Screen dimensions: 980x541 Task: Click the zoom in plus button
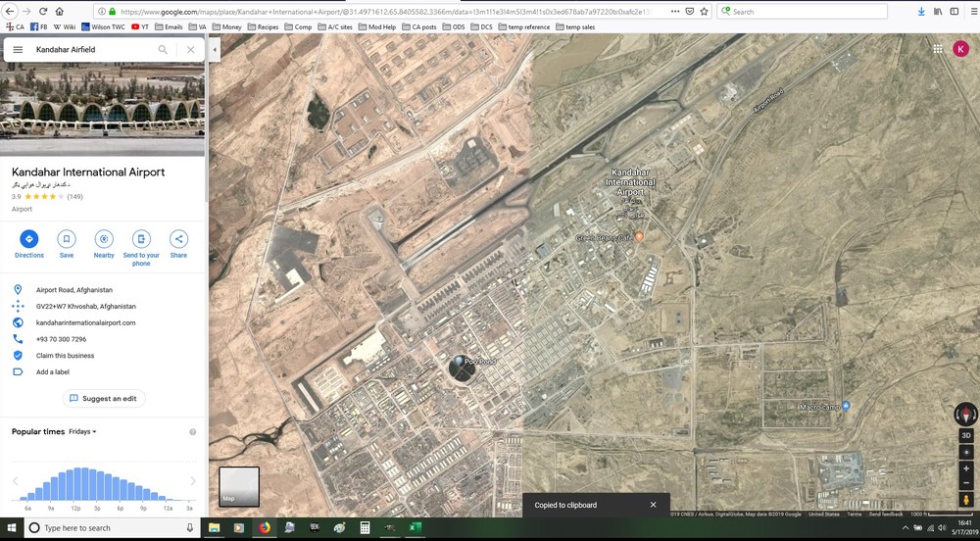point(965,468)
